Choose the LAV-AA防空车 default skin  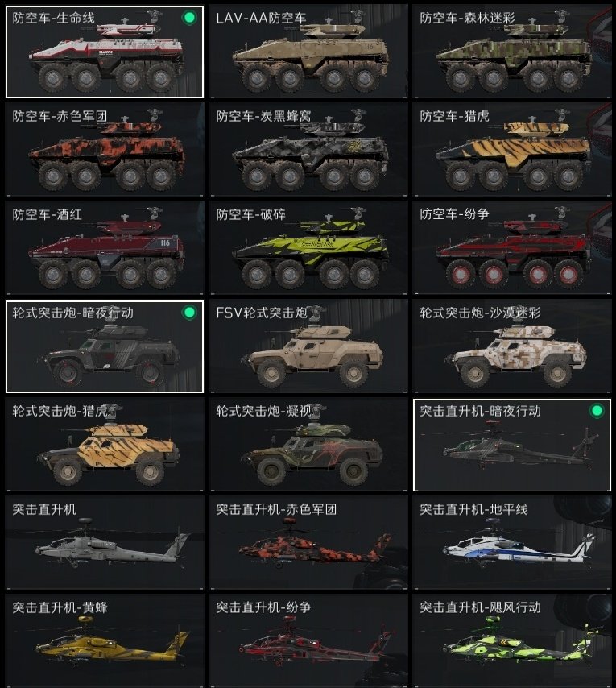point(308,52)
